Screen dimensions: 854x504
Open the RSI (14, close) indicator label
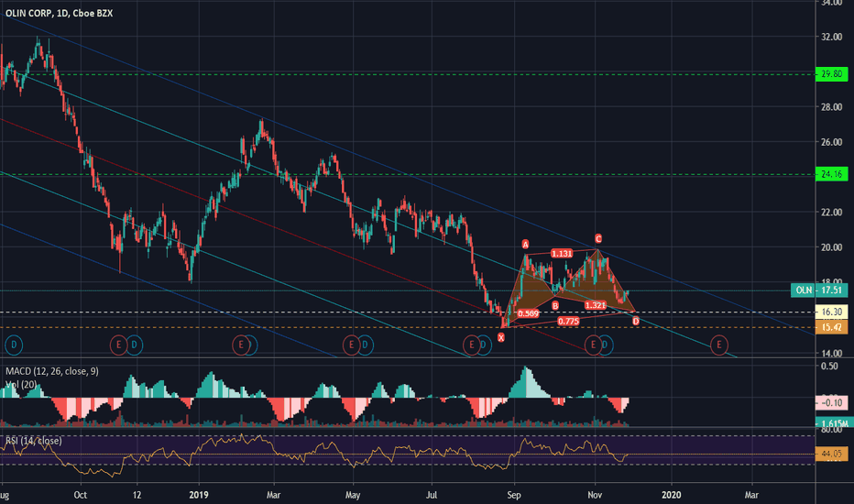tap(34, 440)
